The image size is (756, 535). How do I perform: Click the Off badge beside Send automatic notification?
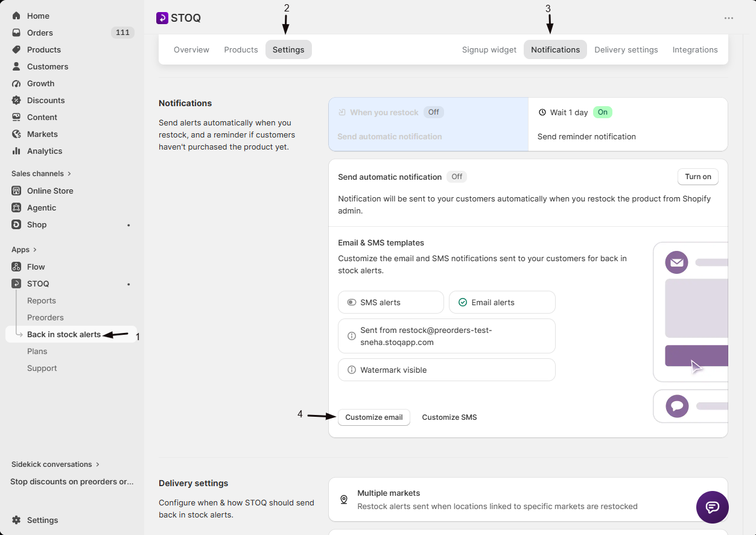[457, 177]
